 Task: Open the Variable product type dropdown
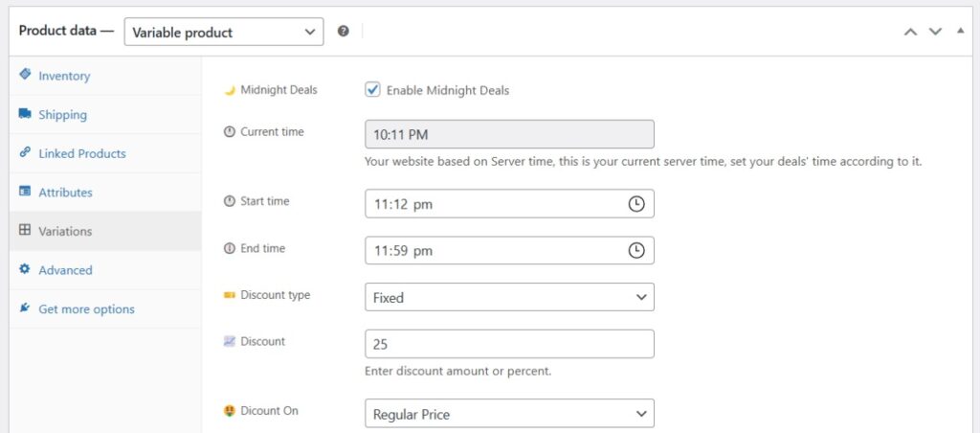pos(224,32)
